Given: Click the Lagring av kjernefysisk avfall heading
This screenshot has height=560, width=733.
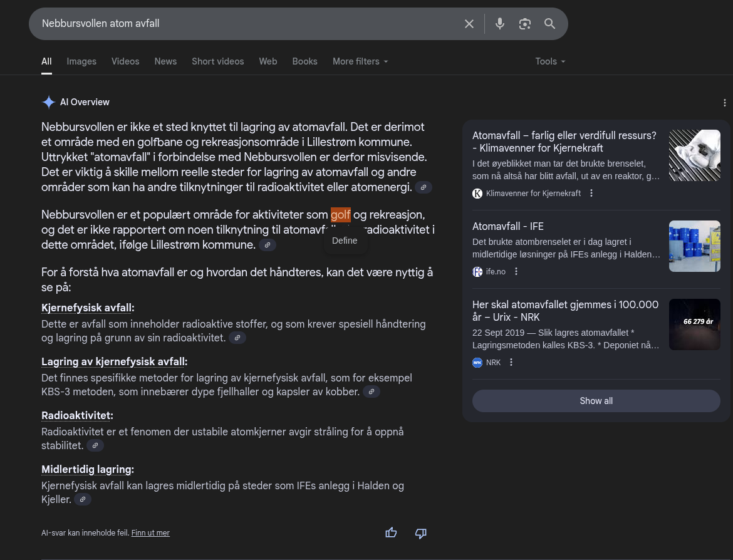Looking at the screenshot, I should tap(115, 361).
